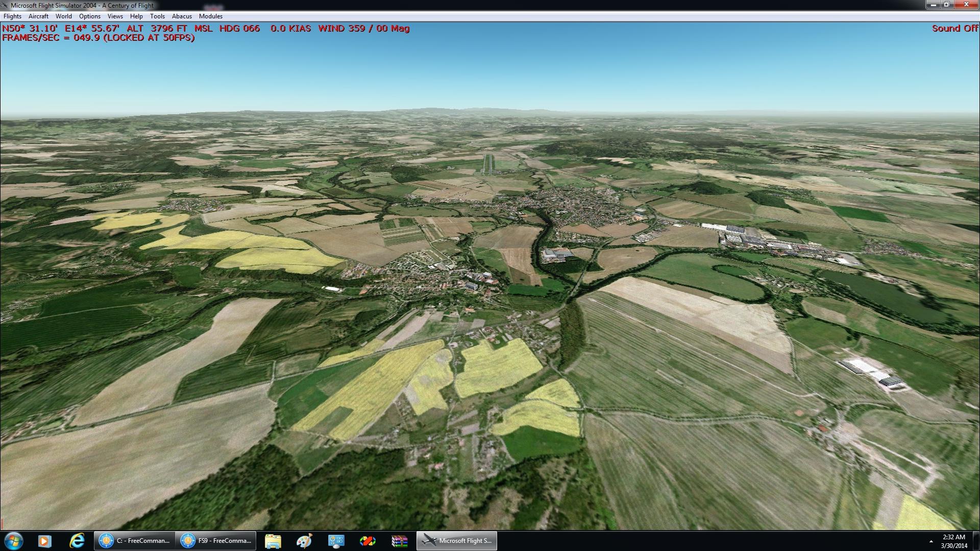Viewport: 980px width, 551px height.
Task: Click the Flight Simulator airplane title bar icon
Action: click(x=5, y=5)
